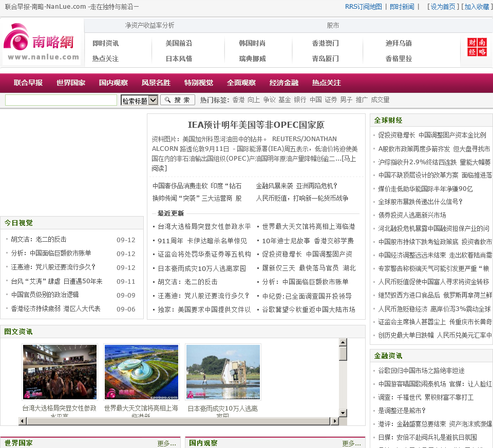
Task: Expand 更多 next to 世界国家 section
Action: [x=166, y=443]
